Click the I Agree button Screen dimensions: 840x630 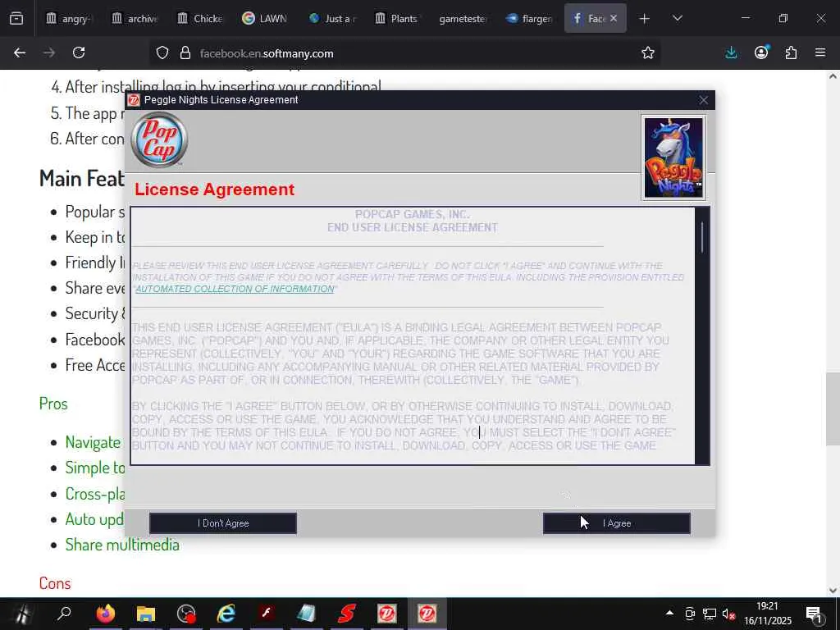point(617,523)
